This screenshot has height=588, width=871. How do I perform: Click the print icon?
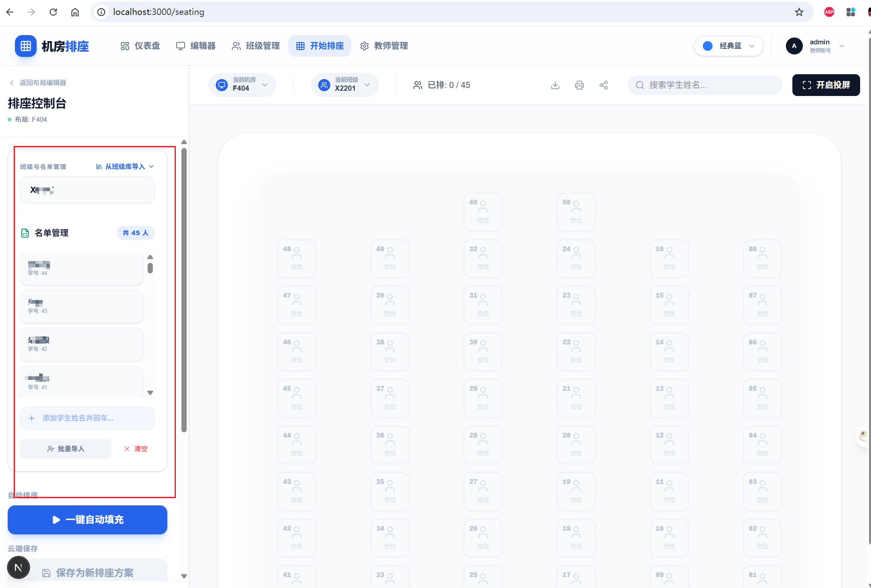[579, 85]
